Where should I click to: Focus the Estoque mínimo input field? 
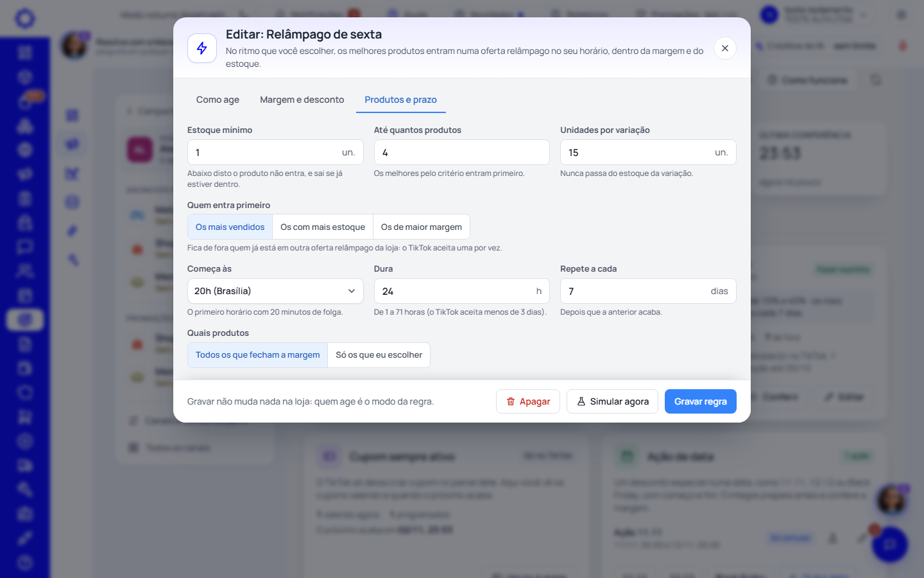[x=275, y=152]
